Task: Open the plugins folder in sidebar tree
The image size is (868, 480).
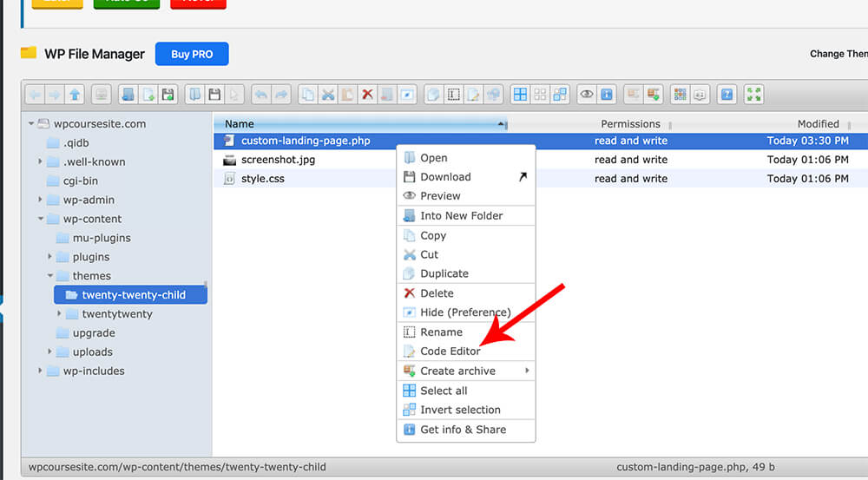Action: coord(91,257)
